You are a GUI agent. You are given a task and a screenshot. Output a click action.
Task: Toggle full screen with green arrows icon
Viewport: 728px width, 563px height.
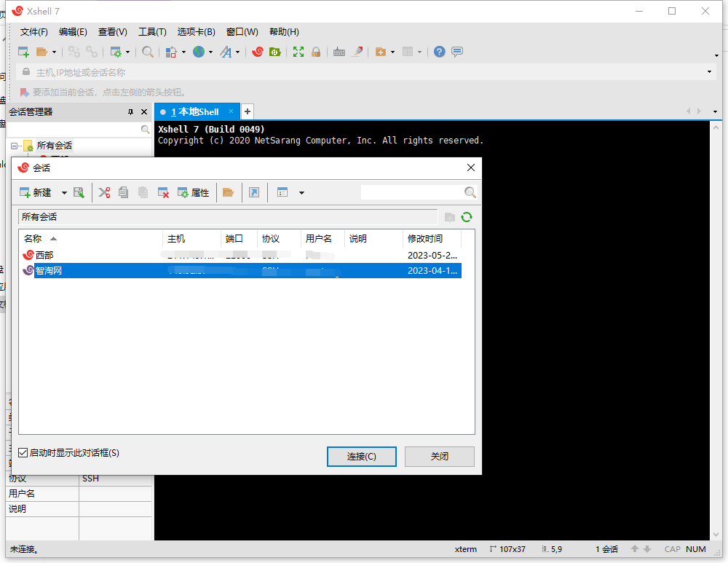click(x=298, y=52)
